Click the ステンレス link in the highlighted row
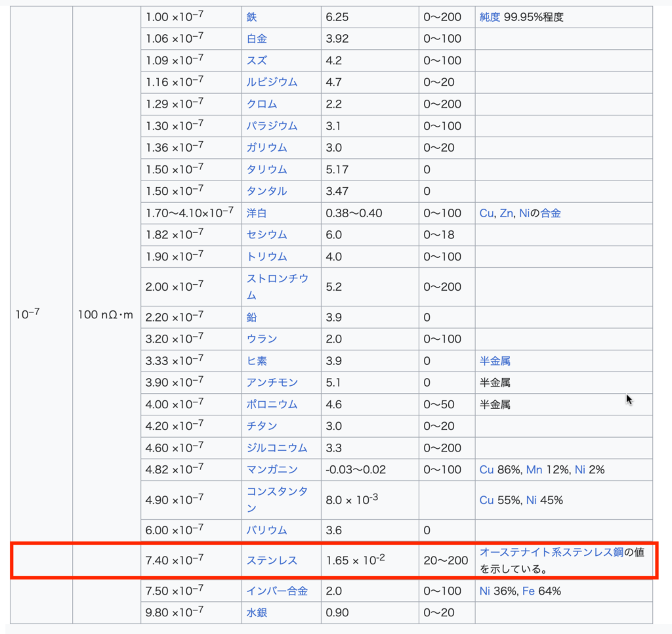 point(272,560)
